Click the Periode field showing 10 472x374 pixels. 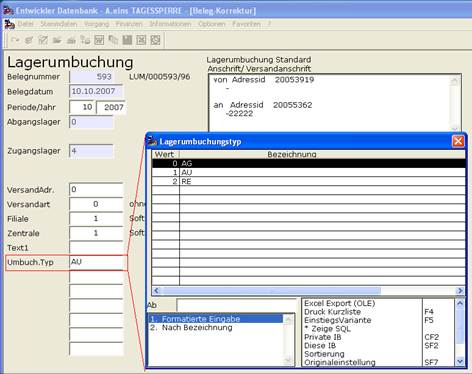(x=82, y=107)
